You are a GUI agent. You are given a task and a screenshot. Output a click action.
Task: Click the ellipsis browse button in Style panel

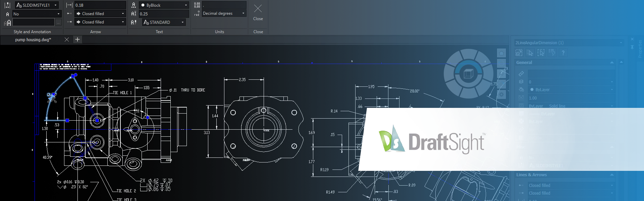[58, 22]
